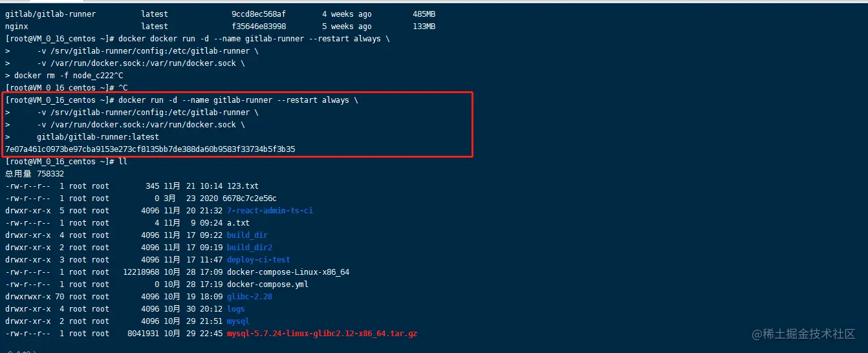Screen dimensions: 868x353
Task: Click the glibc-2.28 directory entry
Action: tap(250, 297)
